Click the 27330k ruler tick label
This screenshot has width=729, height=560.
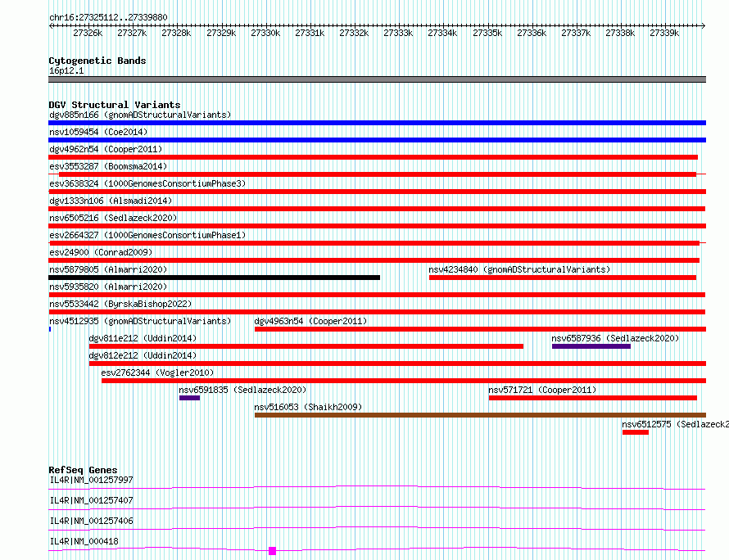(265, 33)
